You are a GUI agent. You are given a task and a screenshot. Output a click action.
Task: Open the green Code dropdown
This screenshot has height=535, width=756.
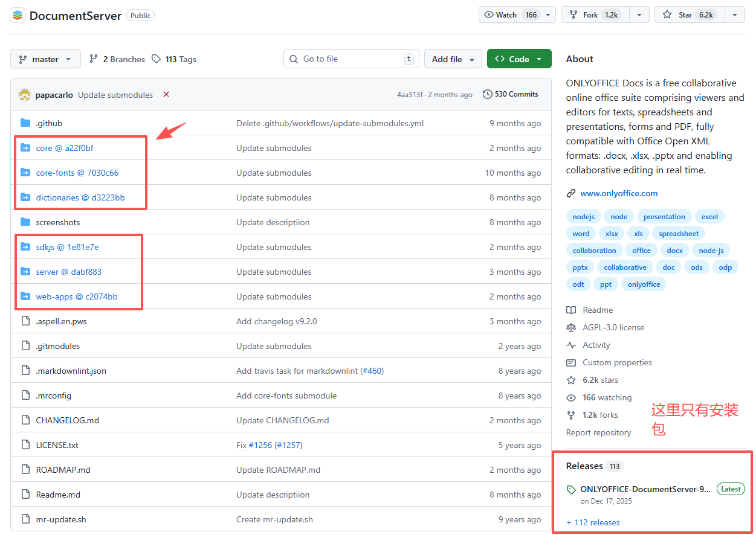[x=519, y=59]
